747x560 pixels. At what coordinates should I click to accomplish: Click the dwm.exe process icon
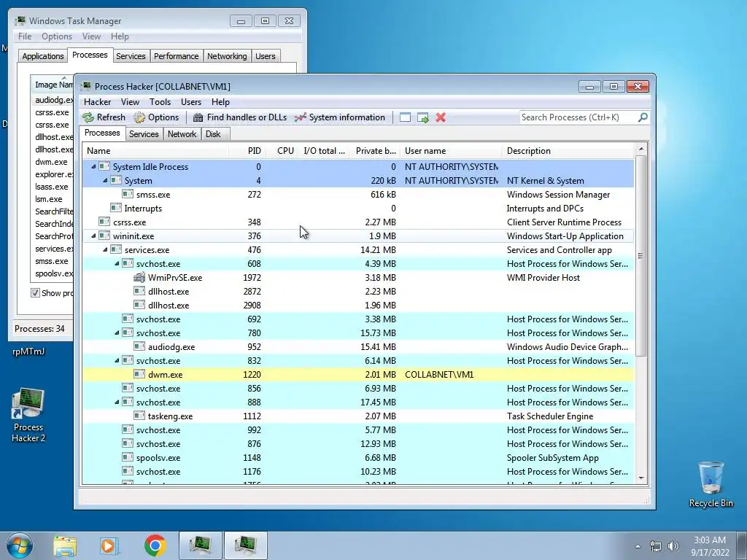[139, 374]
